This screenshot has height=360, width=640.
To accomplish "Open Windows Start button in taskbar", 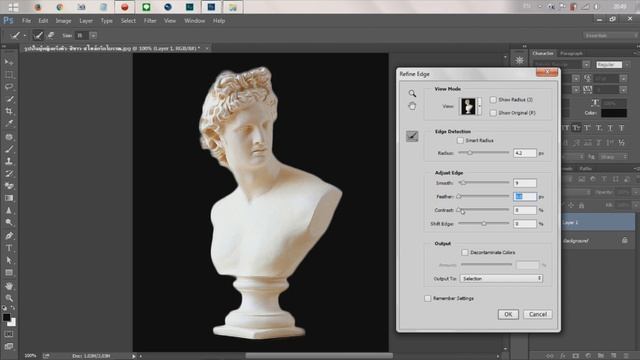I will click(13, 7).
